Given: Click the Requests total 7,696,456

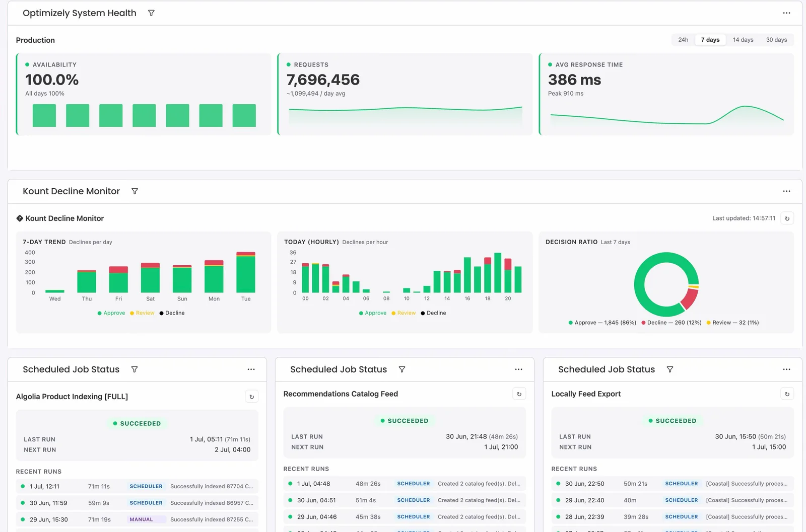Looking at the screenshot, I should [323, 80].
